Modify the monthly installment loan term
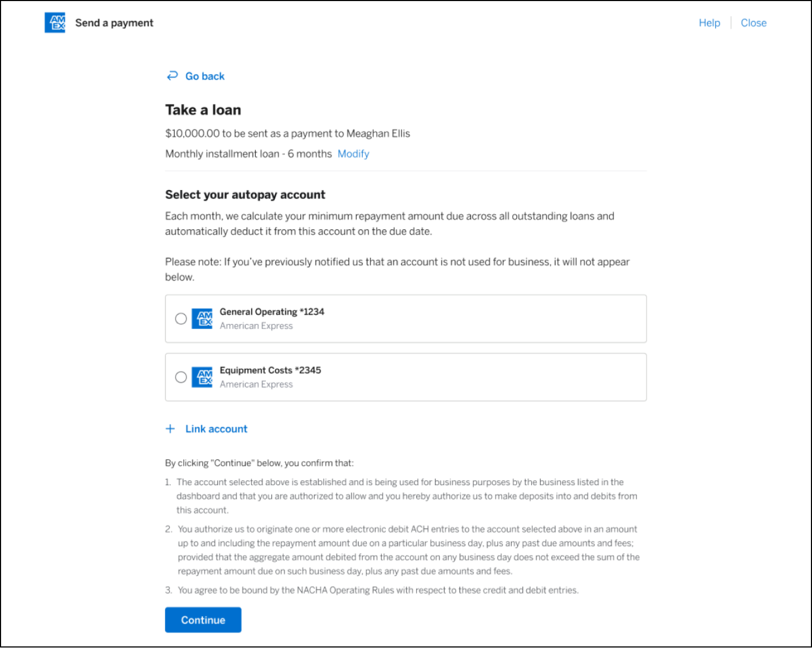 tap(353, 154)
